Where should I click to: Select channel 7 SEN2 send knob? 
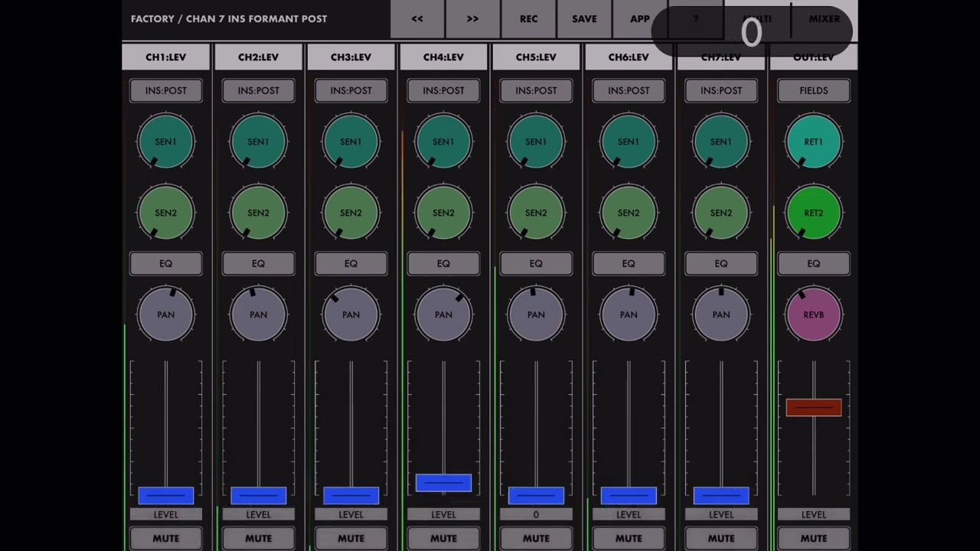click(721, 213)
